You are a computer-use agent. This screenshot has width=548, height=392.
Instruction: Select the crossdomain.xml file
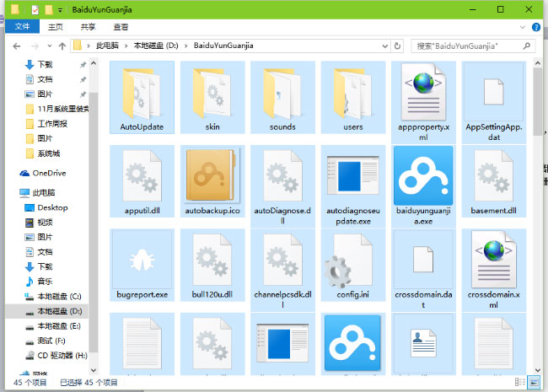[x=493, y=270]
